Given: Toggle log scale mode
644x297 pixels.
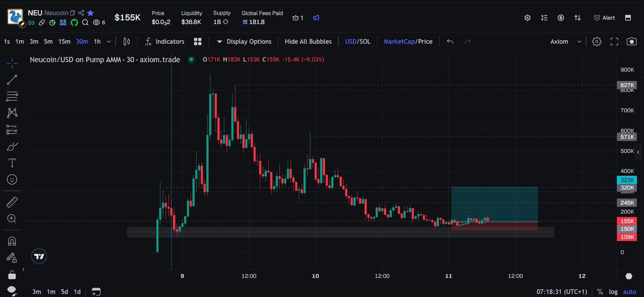Looking at the screenshot, I should point(613,292).
